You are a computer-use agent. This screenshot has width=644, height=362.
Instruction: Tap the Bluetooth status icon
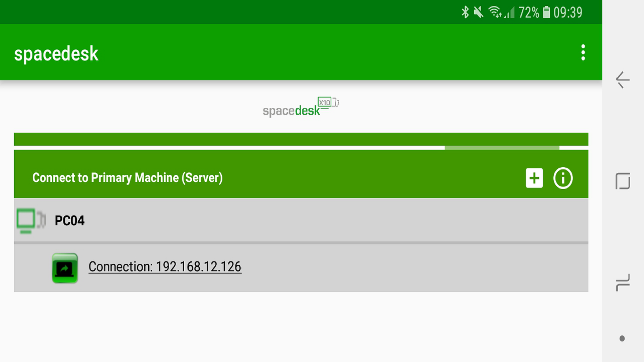pos(465,12)
